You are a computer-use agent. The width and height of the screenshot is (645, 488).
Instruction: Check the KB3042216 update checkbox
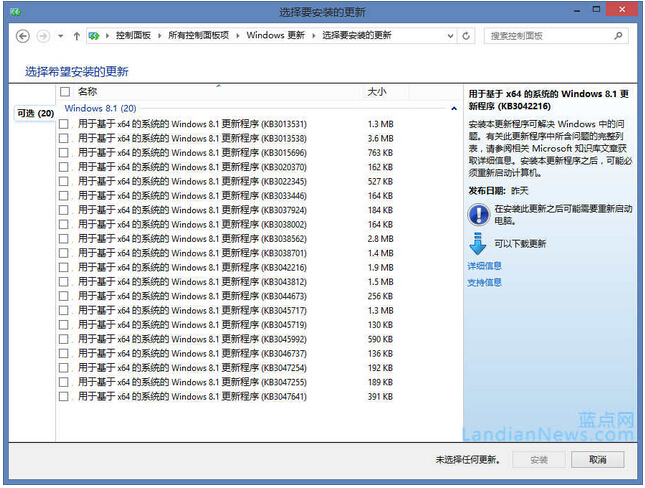click(64, 267)
